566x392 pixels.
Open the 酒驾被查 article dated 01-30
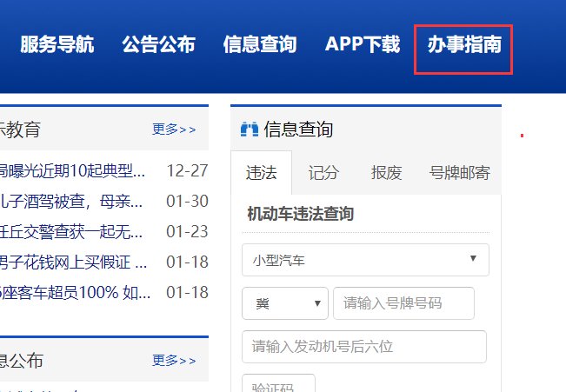tap(71, 201)
